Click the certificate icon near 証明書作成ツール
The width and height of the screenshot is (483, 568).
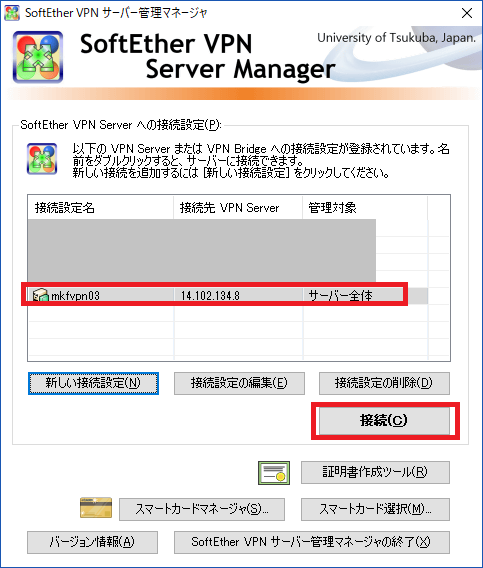(274, 472)
